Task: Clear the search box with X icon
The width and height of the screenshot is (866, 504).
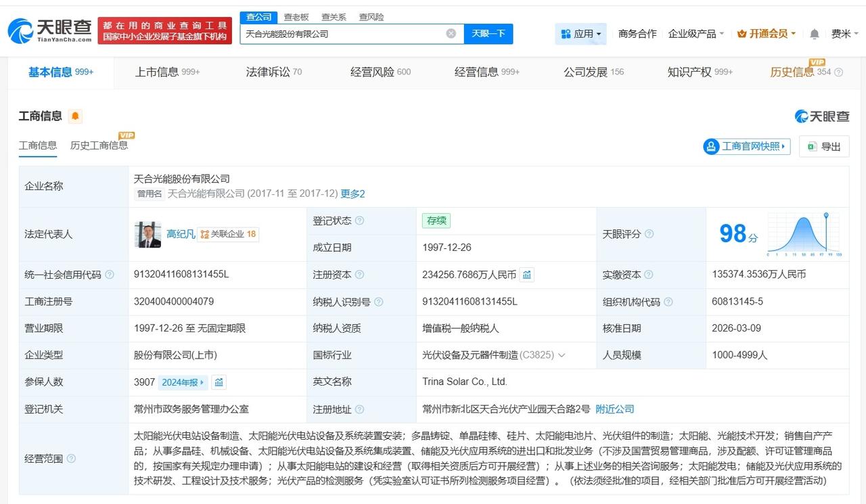Action: [x=451, y=33]
